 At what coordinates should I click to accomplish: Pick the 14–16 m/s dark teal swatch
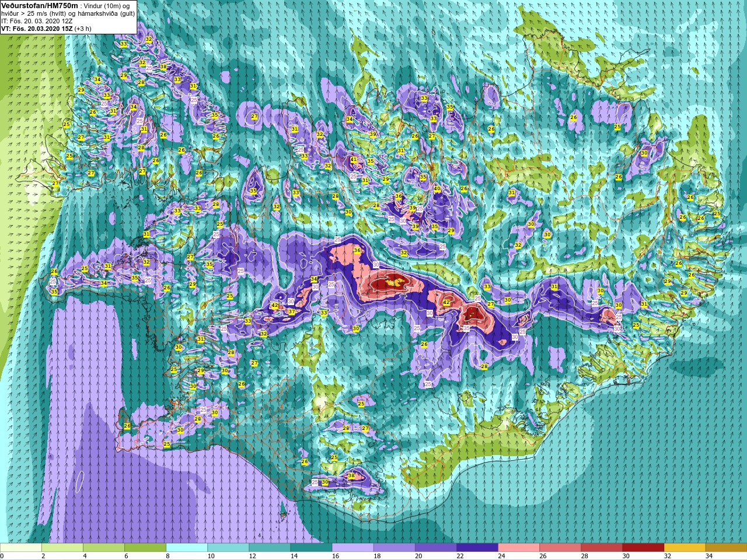(x=311, y=548)
